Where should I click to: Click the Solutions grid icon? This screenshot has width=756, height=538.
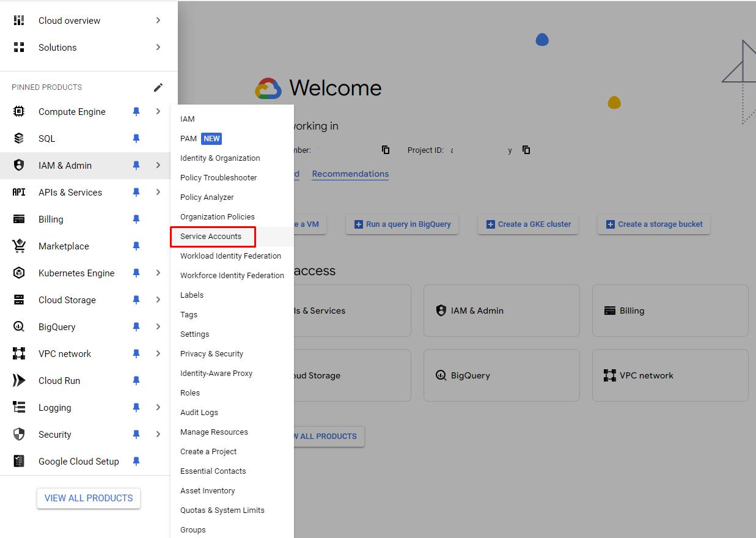click(x=19, y=47)
